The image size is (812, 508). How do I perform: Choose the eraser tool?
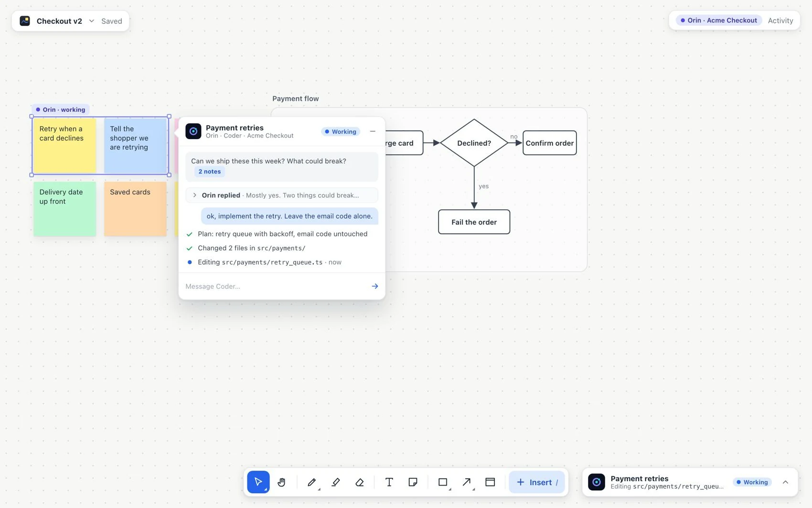point(360,482)
